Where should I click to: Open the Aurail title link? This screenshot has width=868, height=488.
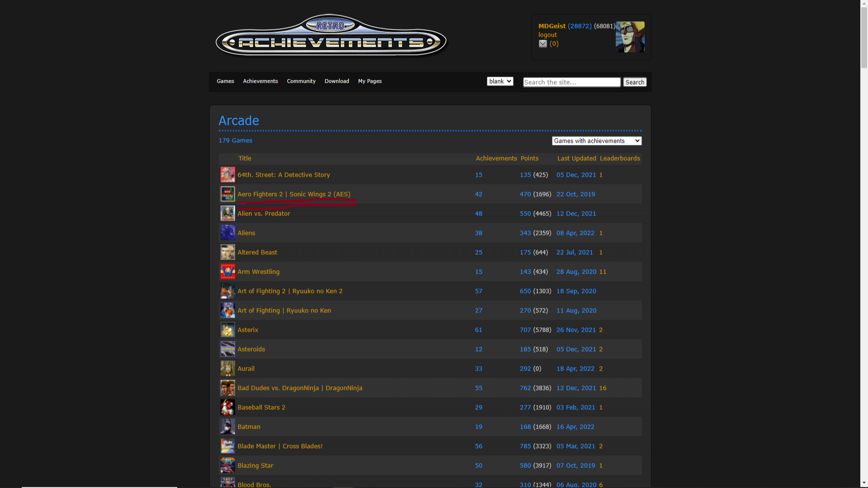[x=246, y=369]
